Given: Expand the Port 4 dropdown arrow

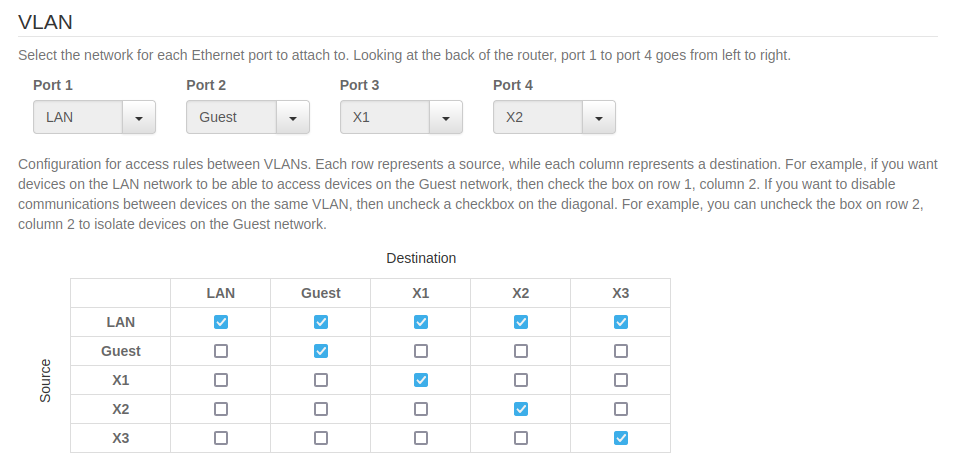Looking at the screenshot, I should coord(599,118).
